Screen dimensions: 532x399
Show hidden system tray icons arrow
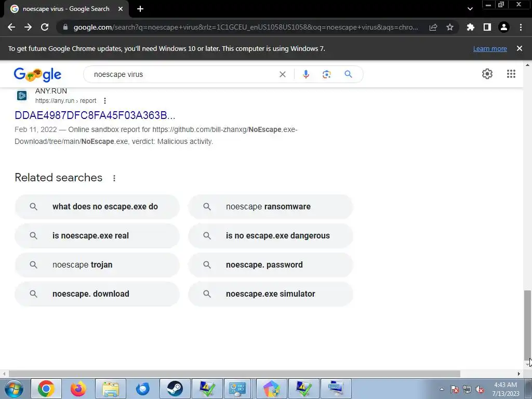442,390
